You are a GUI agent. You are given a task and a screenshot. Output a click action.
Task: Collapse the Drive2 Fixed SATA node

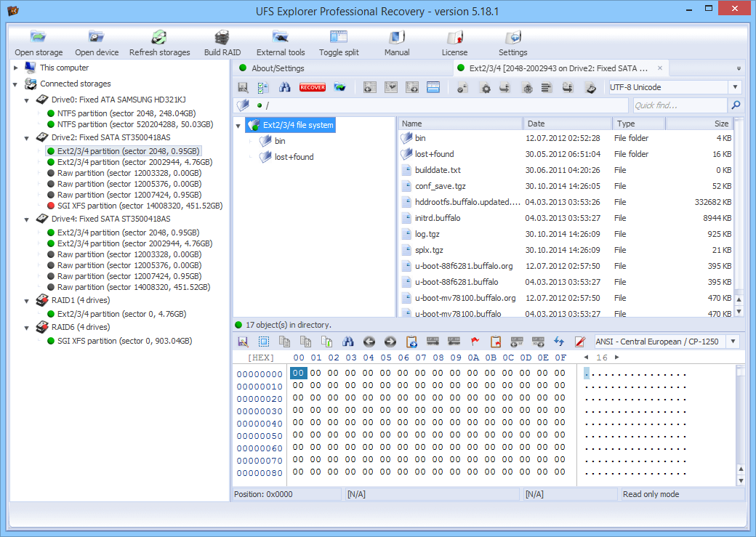tap(26, 137)
